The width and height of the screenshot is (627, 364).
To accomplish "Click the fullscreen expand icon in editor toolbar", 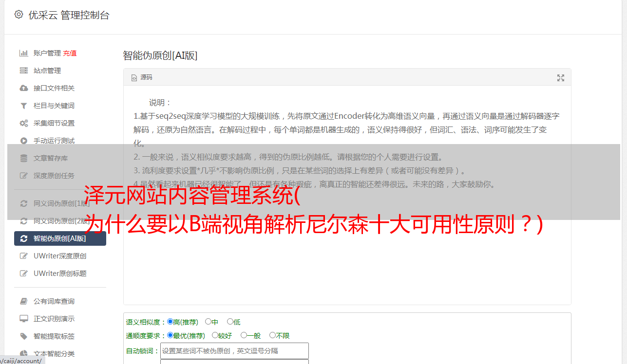I will click(561, 77).
